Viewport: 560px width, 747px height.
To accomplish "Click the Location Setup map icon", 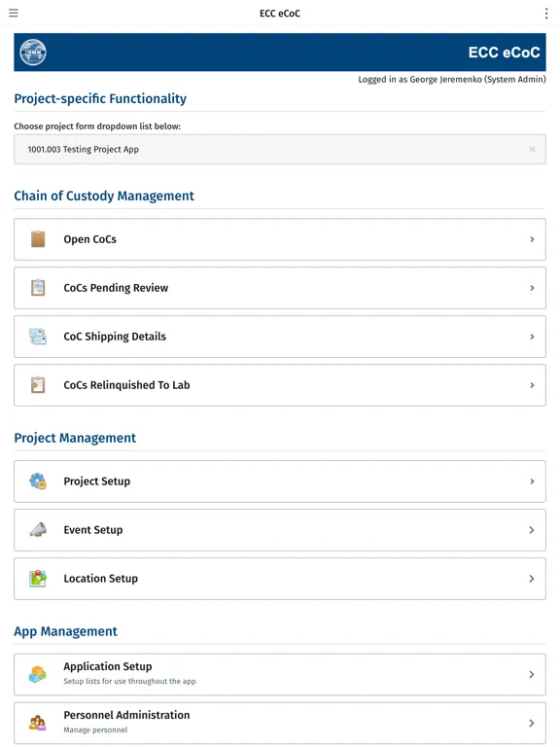I will click(38, 579).
